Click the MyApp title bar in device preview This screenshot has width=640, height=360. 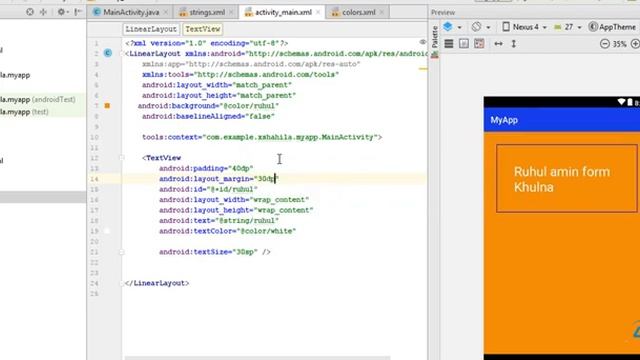pos(562,120)
